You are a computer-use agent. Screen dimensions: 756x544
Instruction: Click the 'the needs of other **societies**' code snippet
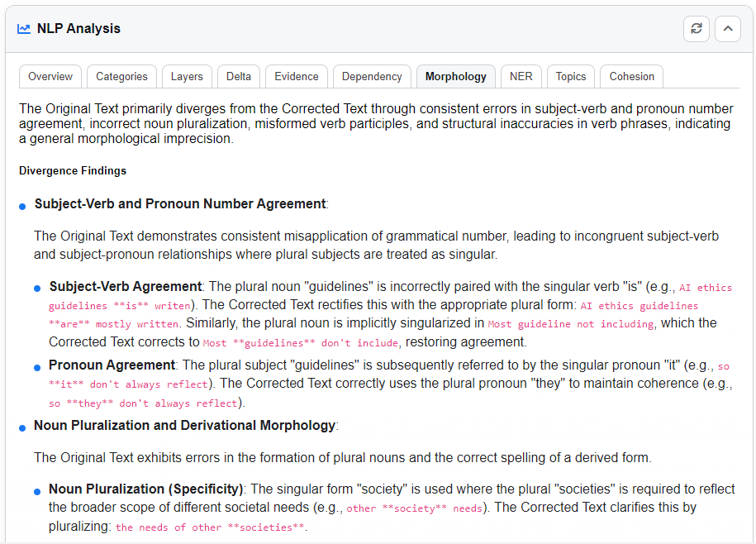coord(210,527)
